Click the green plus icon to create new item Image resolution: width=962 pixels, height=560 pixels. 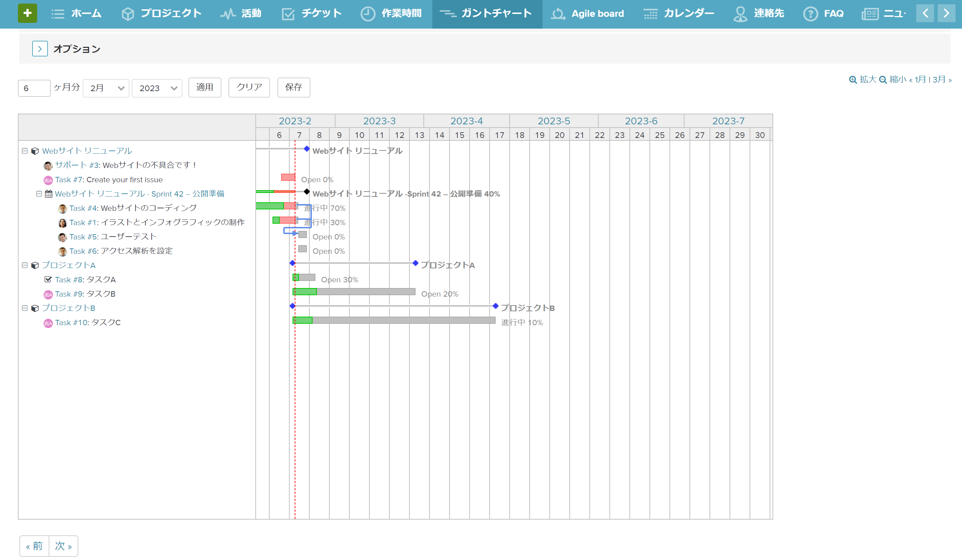(27, 13)
